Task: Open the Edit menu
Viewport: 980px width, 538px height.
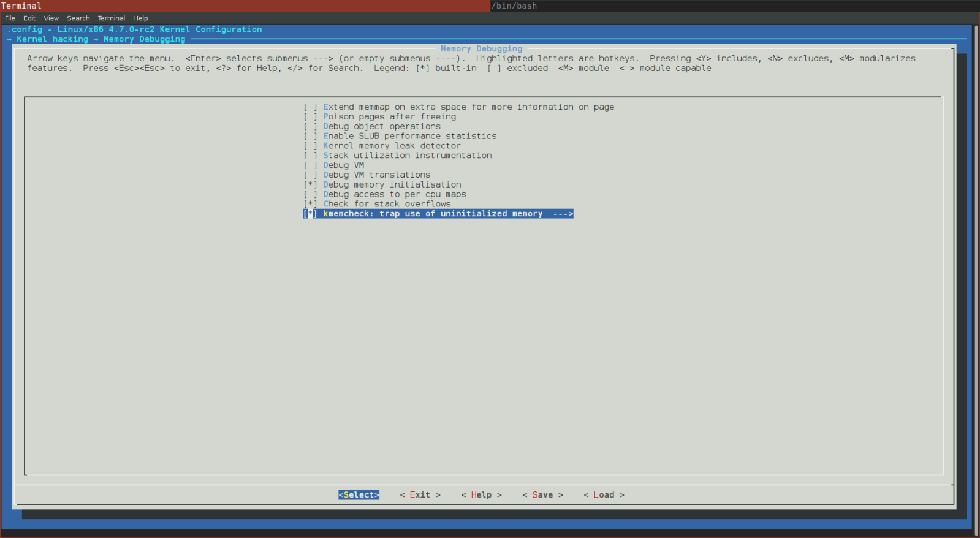Action: (29, 18)
